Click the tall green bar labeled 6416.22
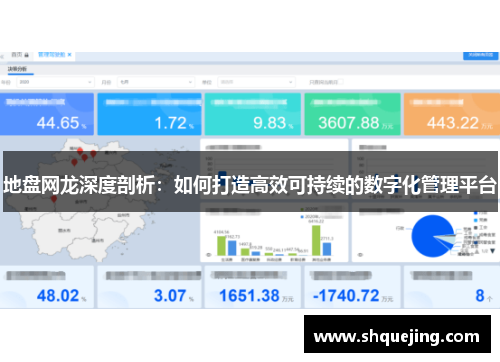Viewport: 500px width, 362px height. 316,240
